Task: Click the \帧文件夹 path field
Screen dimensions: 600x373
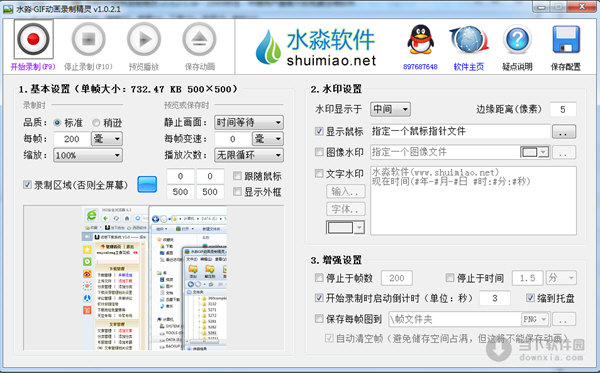Action: 454,319
